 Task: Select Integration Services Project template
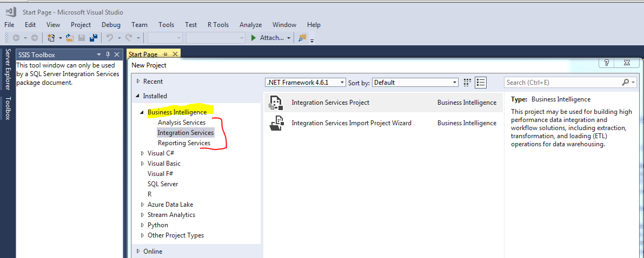383,103
